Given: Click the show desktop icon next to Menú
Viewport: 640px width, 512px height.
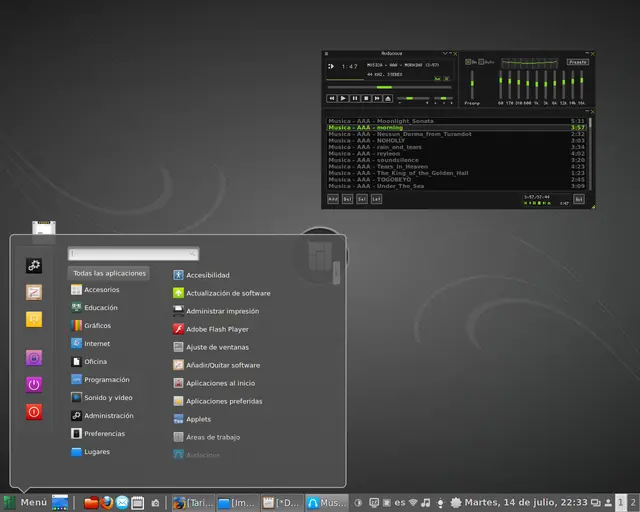Looking at the screenshot, I should coord(60,503).
